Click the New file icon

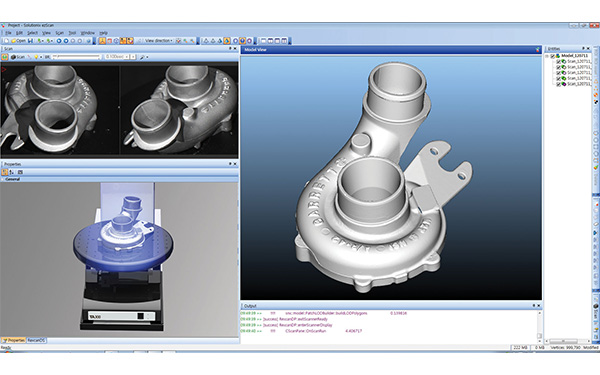(x=7, y=41)
